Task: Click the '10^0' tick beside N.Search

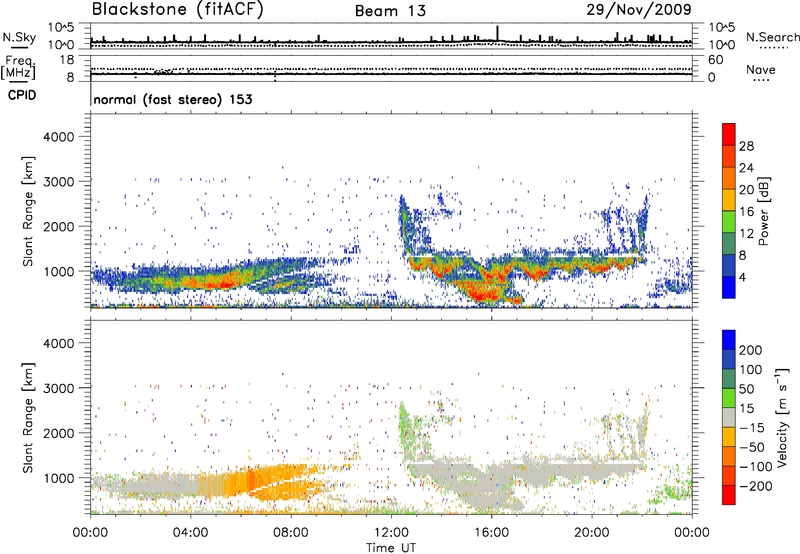Action: [722, 45]
